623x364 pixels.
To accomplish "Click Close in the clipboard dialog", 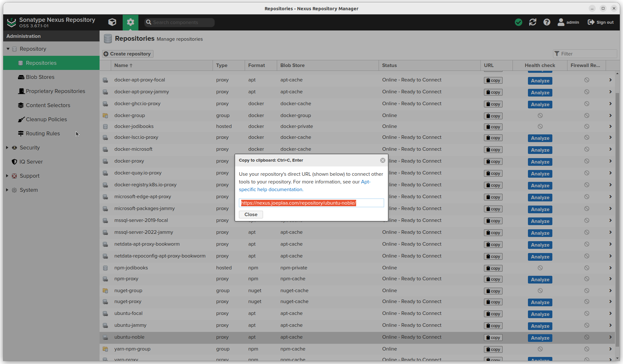I will pos(251,215).
